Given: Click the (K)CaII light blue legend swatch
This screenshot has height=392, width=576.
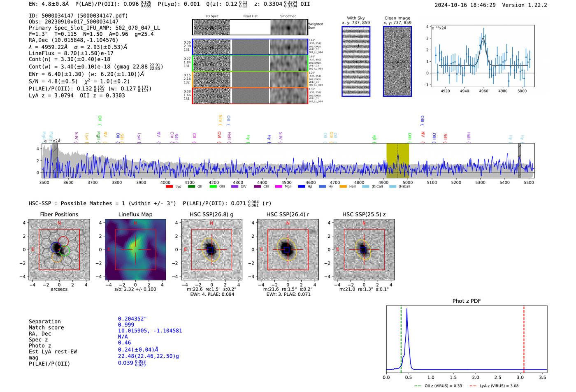Looking at the screenshot, I should (x=366, y=187).
